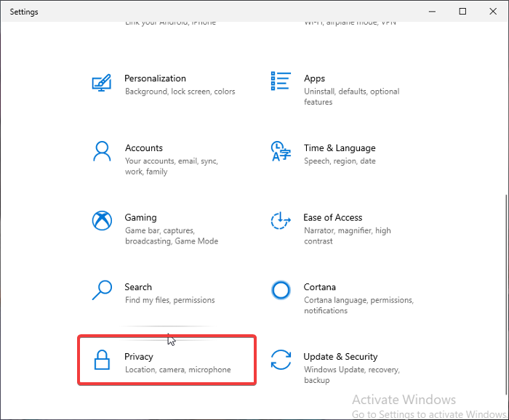Screen dimensions: 509x420
Task: Select the Ease of Access label
Action: click(x=332, y=217)
